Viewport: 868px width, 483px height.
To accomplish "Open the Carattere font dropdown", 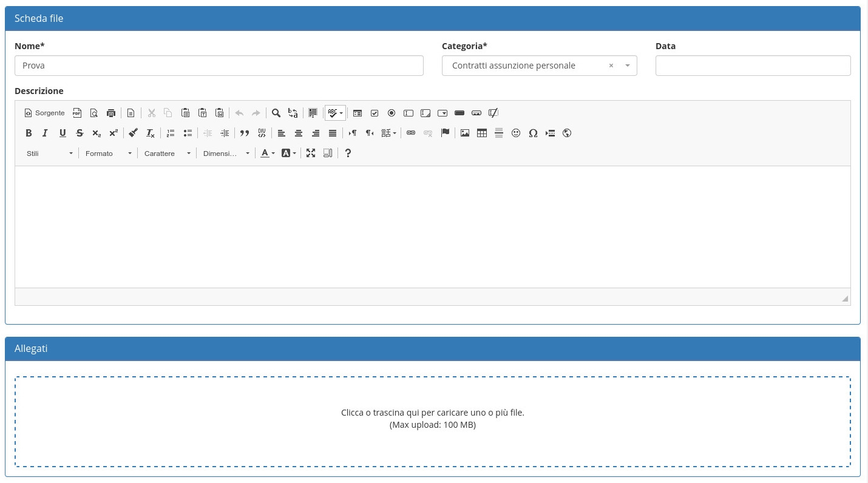I will click(167, 154).
